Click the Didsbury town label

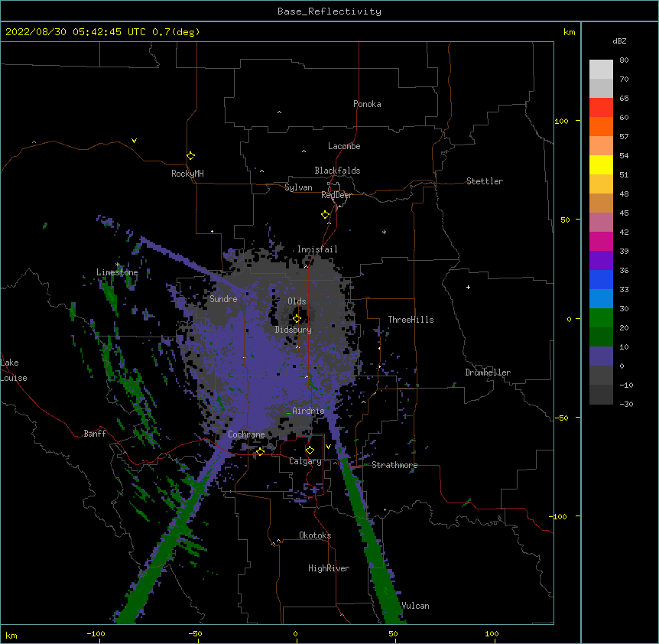tap(294, 330)
